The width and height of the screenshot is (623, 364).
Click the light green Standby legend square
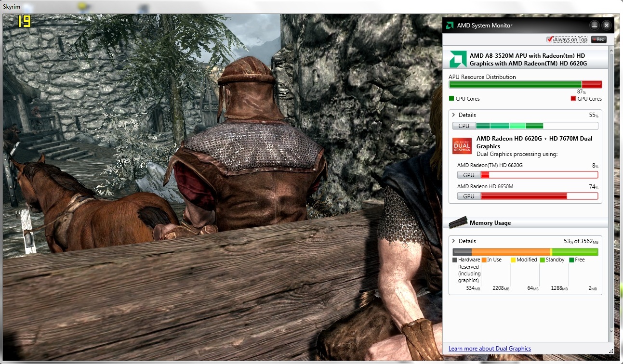coord(543,260)
